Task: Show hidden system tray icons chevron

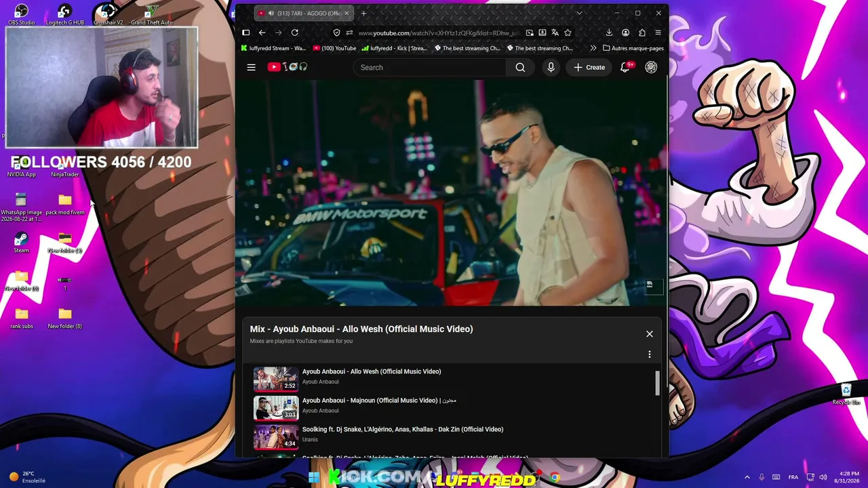Action: tap(747, 477)
